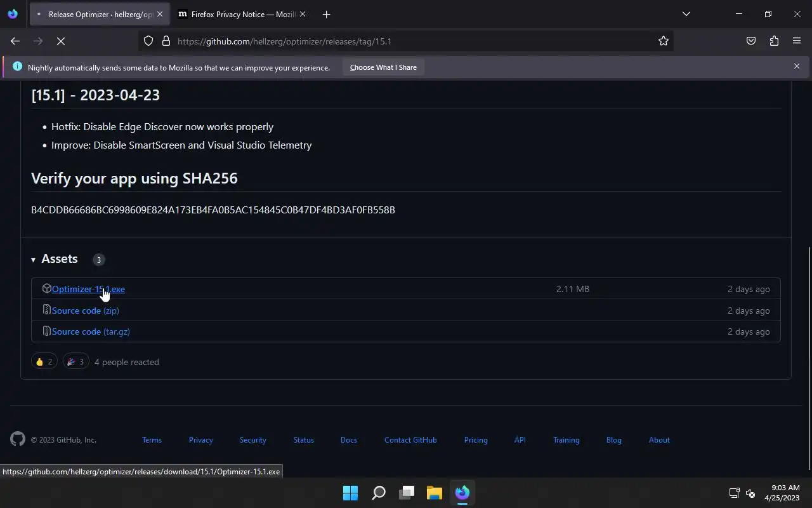Click the site padlock icon

point(166,41)
